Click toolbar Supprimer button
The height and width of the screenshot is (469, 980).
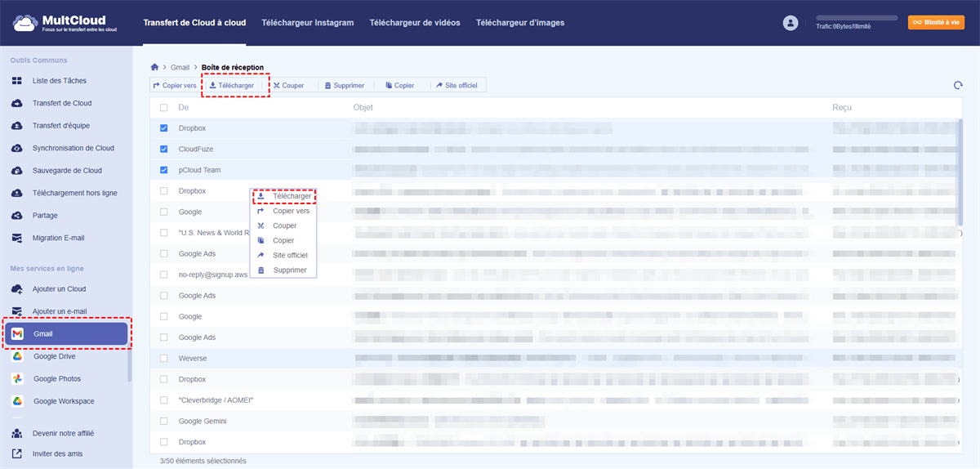(x=344, y=85)
